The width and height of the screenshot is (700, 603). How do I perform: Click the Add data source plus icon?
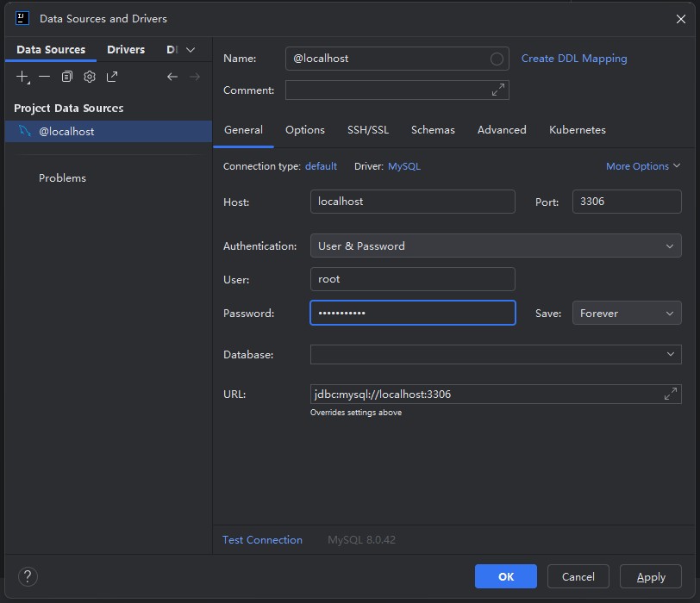(x=22, y=77)
